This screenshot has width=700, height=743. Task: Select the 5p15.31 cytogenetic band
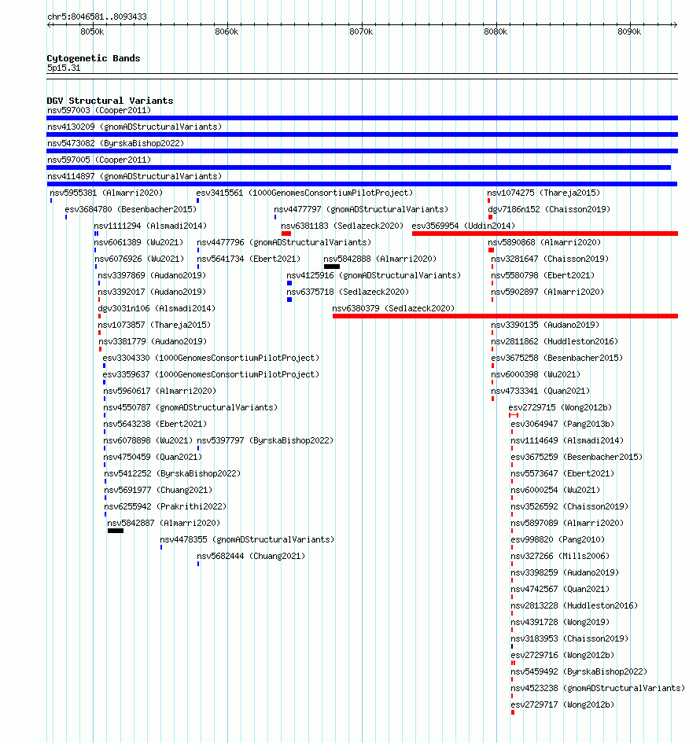(362, 76)
